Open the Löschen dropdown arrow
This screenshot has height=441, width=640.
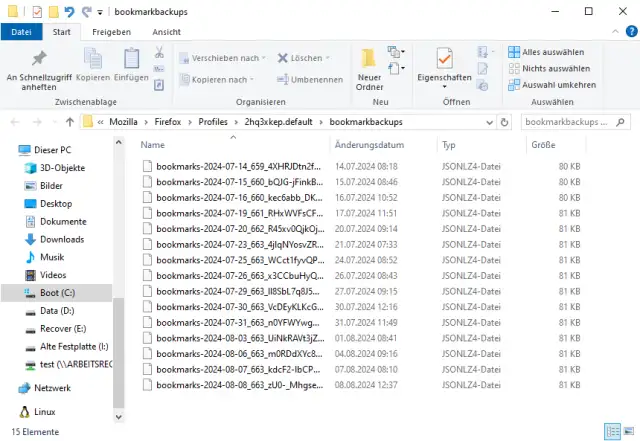coord(328,58)
